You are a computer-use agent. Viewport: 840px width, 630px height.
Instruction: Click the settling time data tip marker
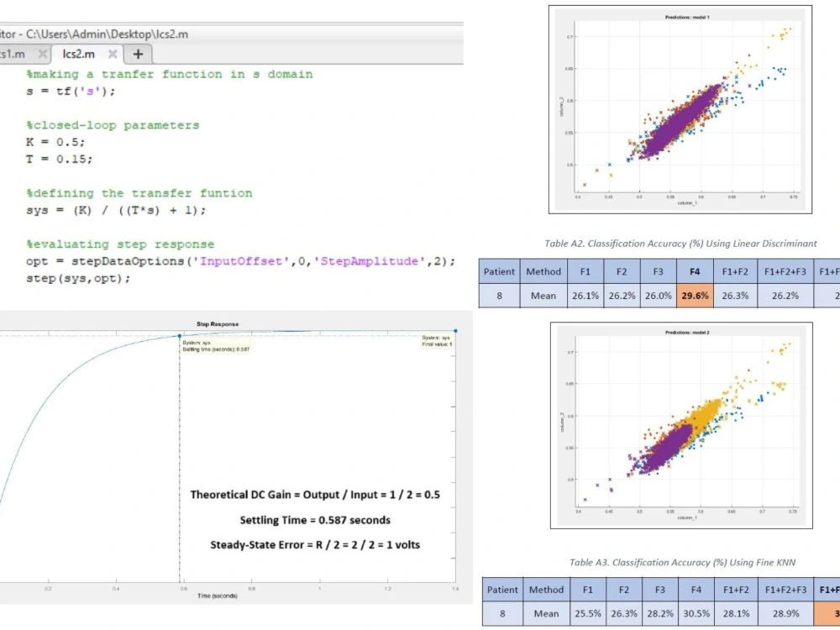point(180,335)
